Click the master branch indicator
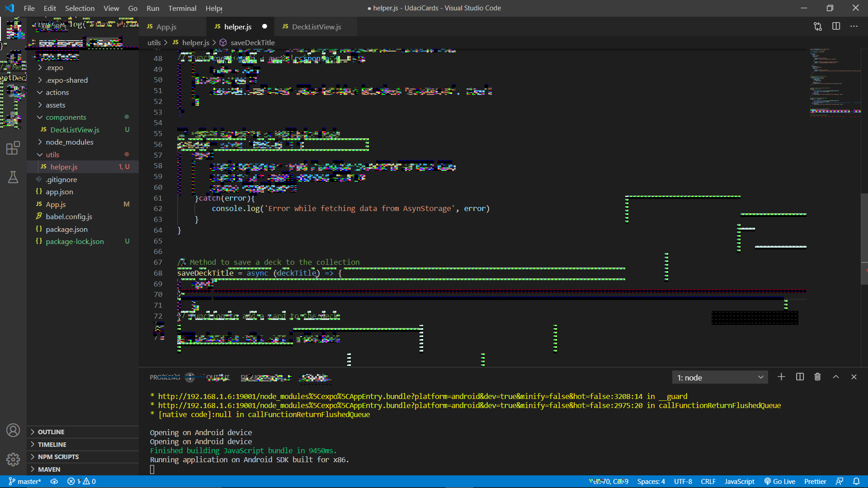This screenshot has width=868, height=488. pos(25,481)
